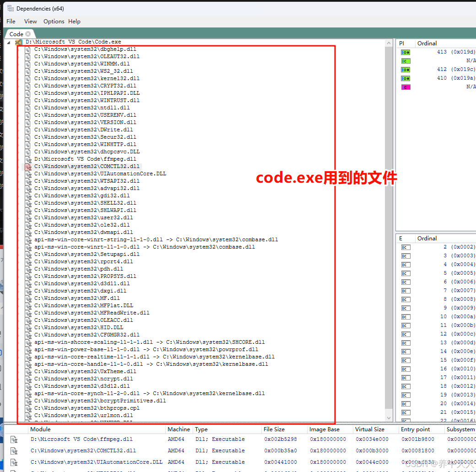Select UxTheme.dll in the tree
Screen dimensions: 476x472
[x=85, y=371]
